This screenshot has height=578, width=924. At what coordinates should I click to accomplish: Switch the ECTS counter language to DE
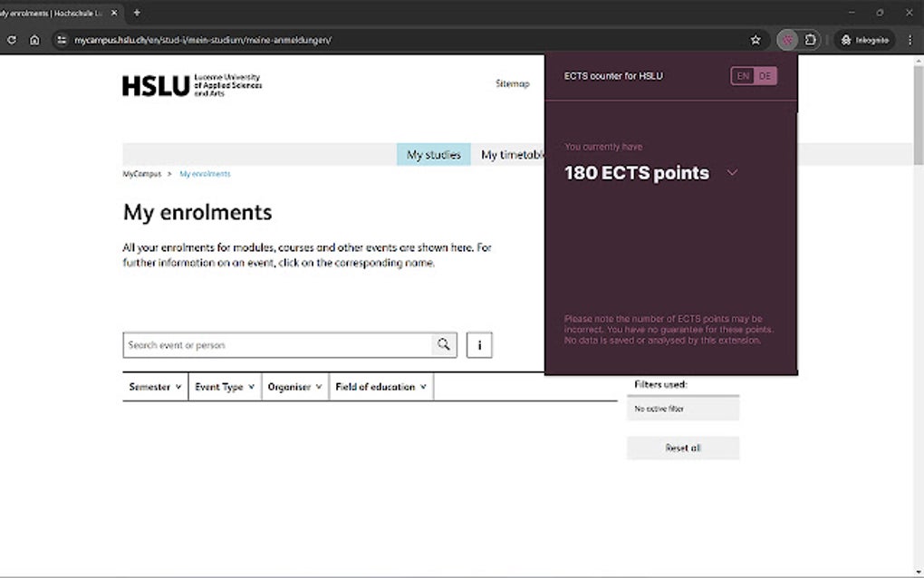pos(767,76)
